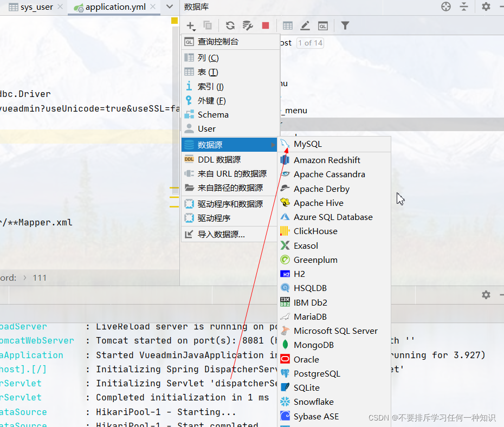Screen dimensions: 504x427
Task: Select Microsoft SQL Server data source
Action: coord(334,331)
